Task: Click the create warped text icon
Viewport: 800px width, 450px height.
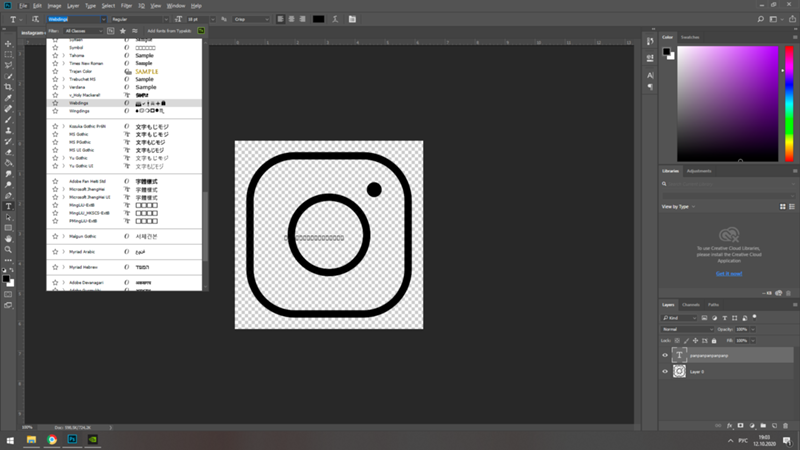Action: coord(335,19)
